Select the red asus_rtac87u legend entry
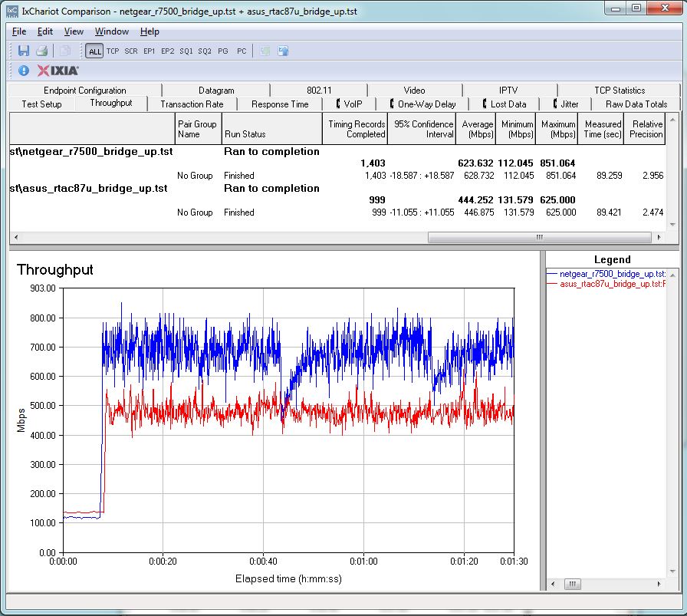Screen dimensions: 687x616 pos(606,284)
